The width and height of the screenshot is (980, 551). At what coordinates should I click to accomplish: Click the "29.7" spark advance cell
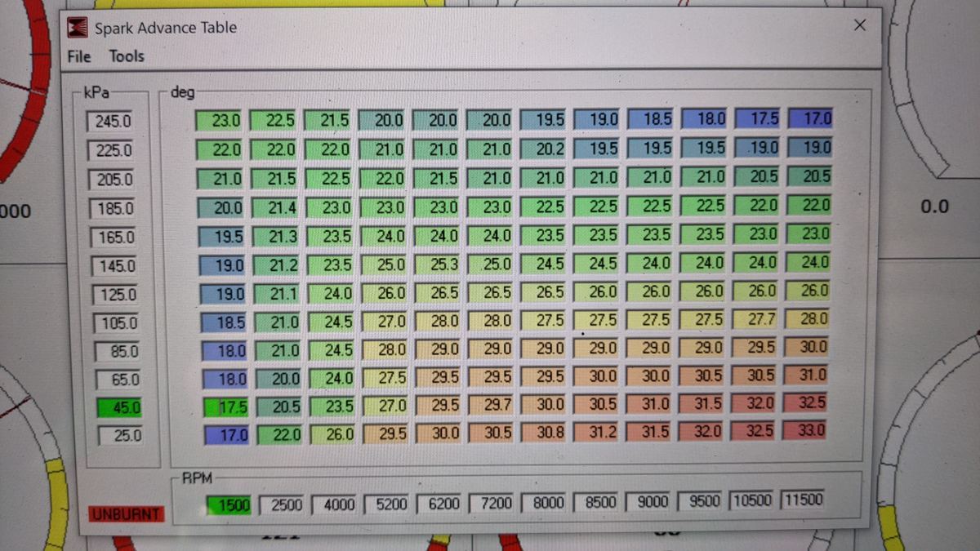coord(493,405)
